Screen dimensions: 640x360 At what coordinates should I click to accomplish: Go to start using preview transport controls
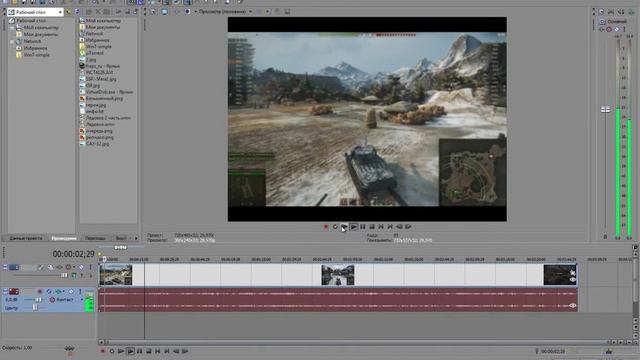click(x=381, y=227)
